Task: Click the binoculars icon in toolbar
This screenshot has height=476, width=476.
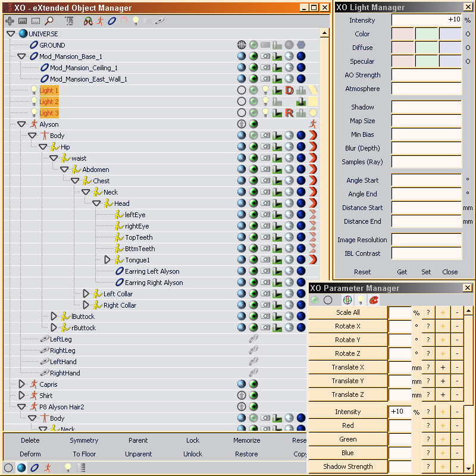Action: 88,21
